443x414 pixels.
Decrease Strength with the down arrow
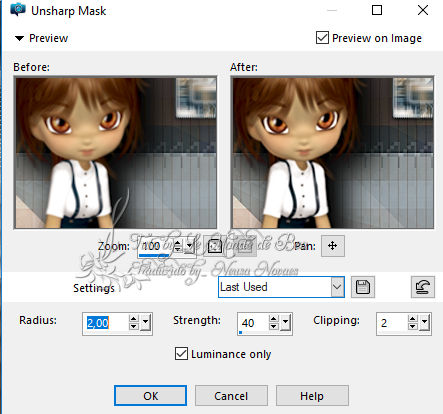(x=274, y=327)
